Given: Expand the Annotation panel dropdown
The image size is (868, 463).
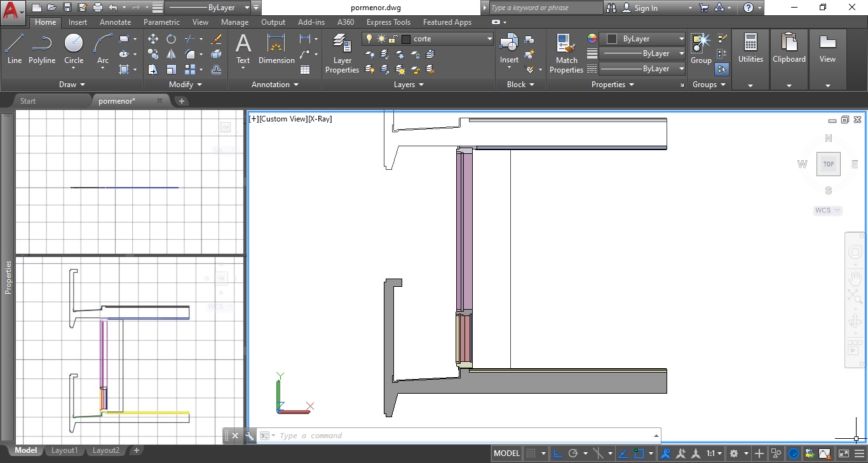Looking at the screenshot, I should [275, 84].
